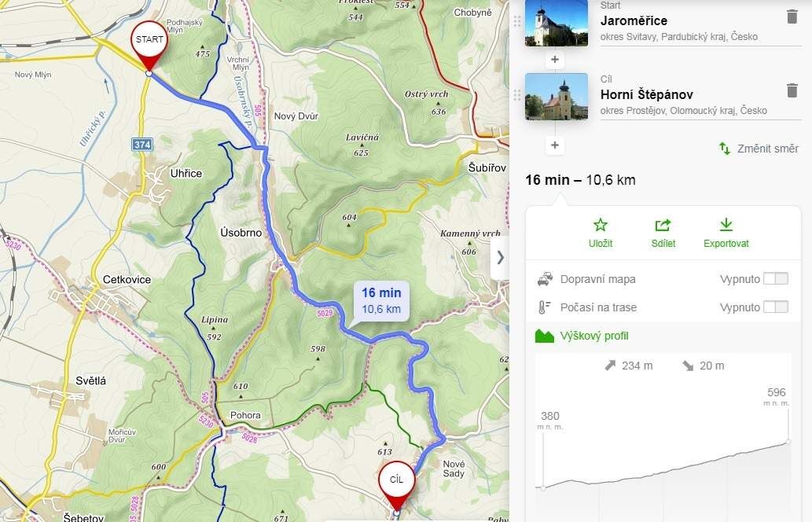Export route with the Exportovat icon
This screenshot has height=522, width=812.
click(726, 225)
